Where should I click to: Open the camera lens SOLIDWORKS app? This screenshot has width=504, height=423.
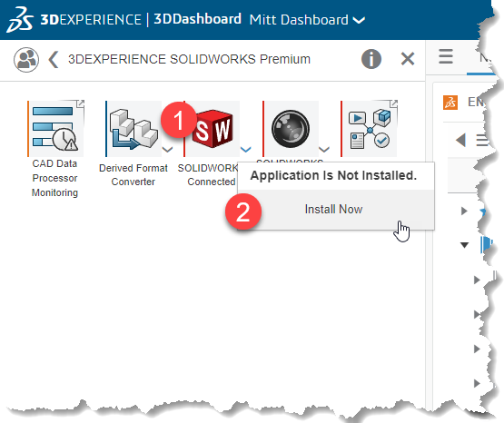(x=291, y=129)
